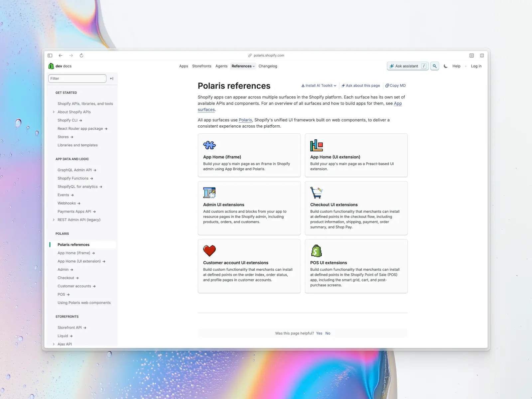This screenshot has width=532, height=399.
Task: Open the Changelog top navigation item
Action: click(268, 66)
